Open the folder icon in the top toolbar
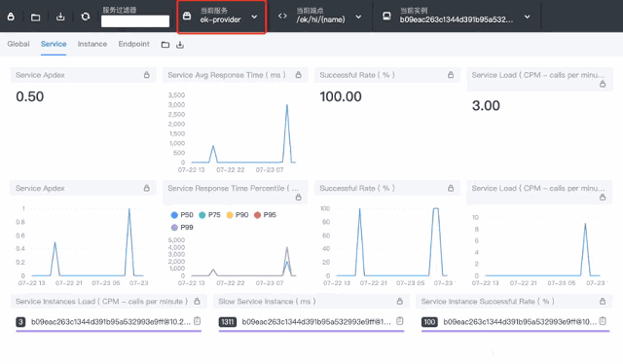This screenshot has height=364, width=623. click(x=35, y=18)
